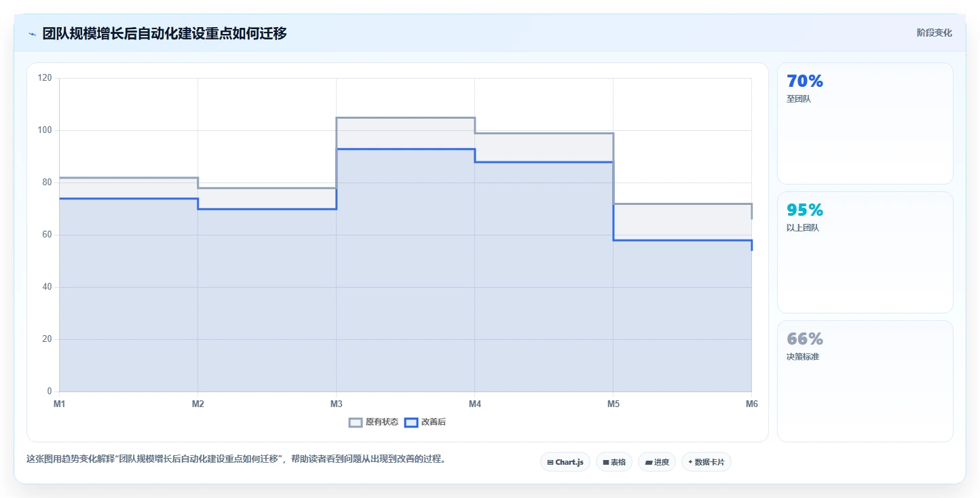This screenshot has height=498, width=980.
Task: Toggle the 改善后 legend item
Action: pyautogui.click(x=425, y=422)
